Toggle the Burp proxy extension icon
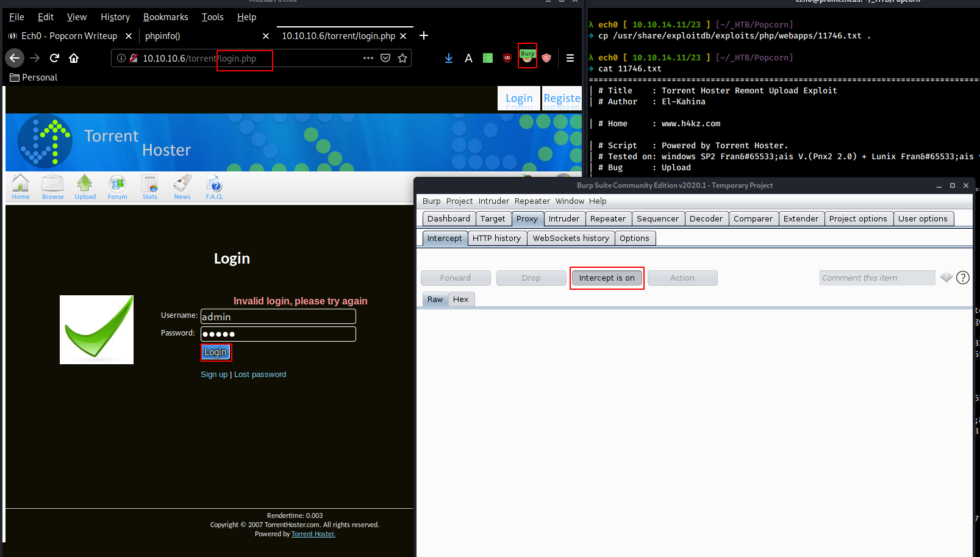Viewport: 980px width, 557px height. pos(528,56)
